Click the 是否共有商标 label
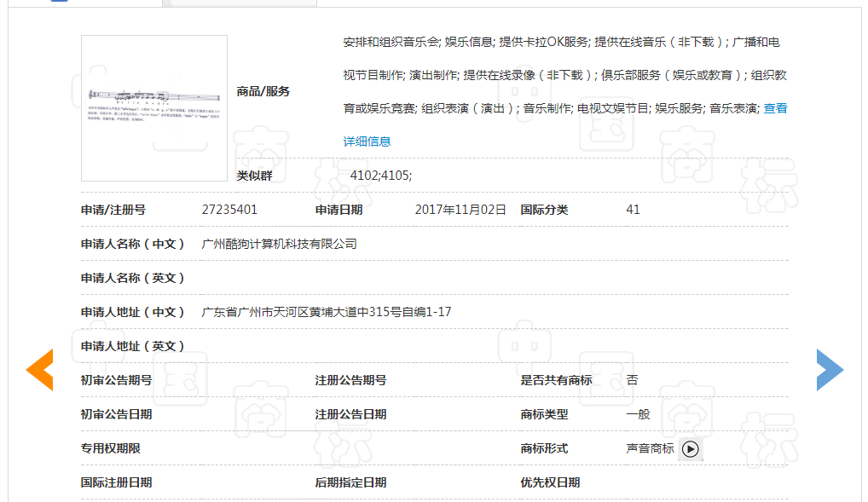Image resolution: width=868 pixels, height=502 pixels. [556, 380]
